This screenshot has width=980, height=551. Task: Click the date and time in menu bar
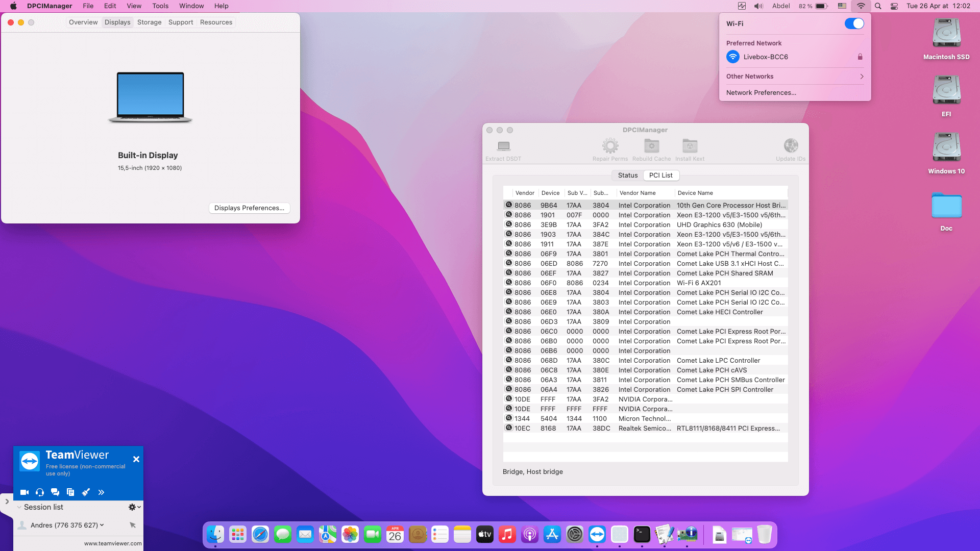point(938,6)
